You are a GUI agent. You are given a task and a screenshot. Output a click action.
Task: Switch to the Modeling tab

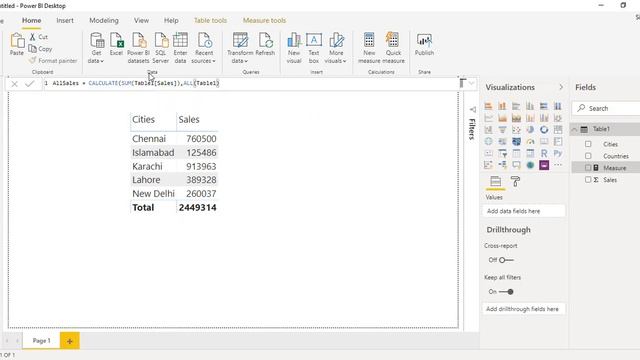pyautogui.click(x=104, y=20)
